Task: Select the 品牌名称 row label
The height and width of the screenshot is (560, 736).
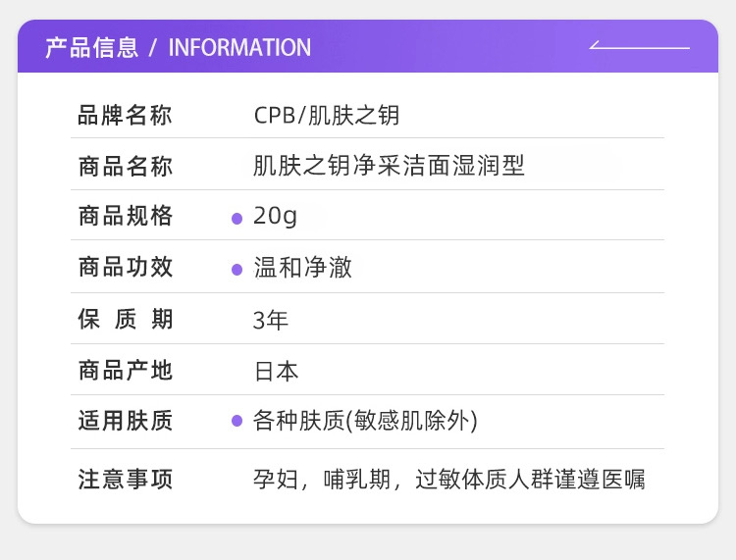Action: pyautogui.click(x=125, y=116)
